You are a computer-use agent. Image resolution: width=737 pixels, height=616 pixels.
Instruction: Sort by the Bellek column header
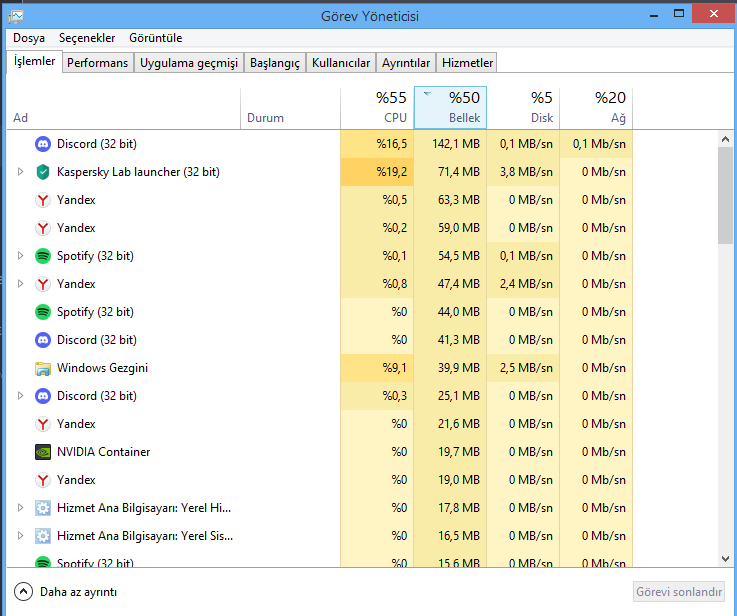click(x=450, y=108)
